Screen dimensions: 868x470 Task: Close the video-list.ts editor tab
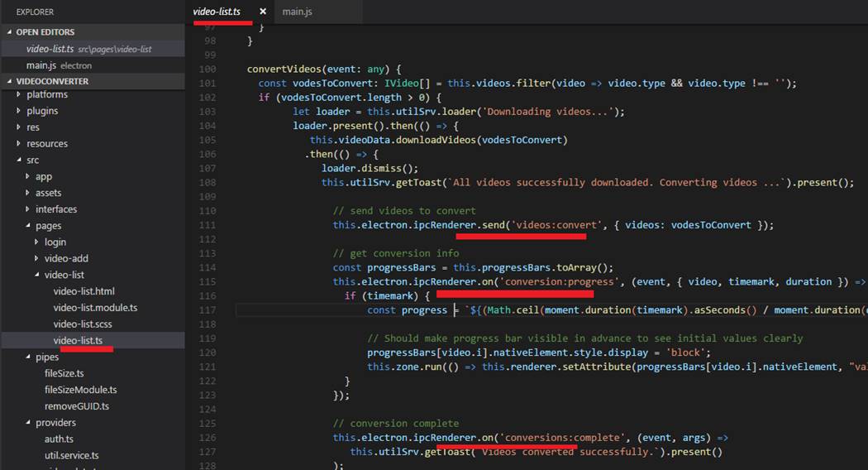tap(263, 12)
